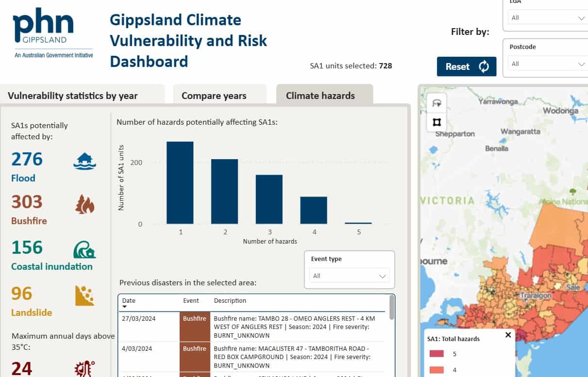Select the Climate hazards tab
This screenshot has height=377, width=588.
pyautogui.click(x=320, y=96)
